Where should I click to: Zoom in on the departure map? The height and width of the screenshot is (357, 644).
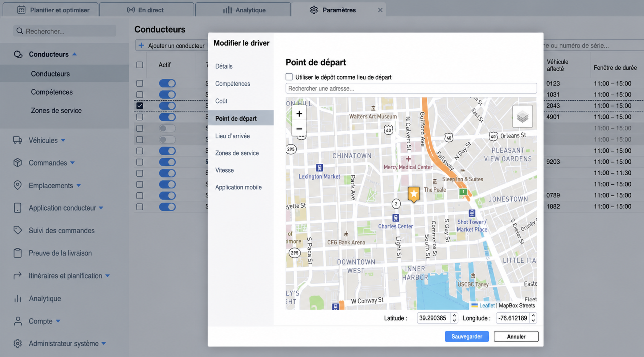(299, 114)
